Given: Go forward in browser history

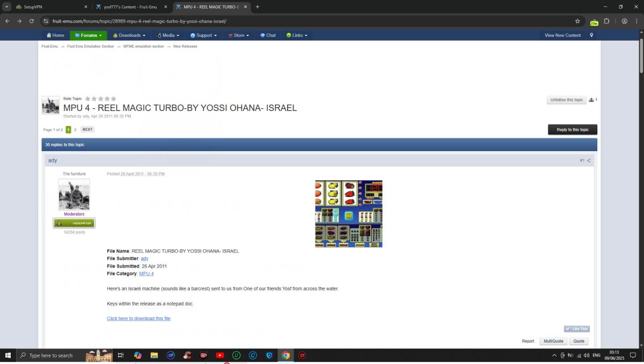Looking at the screenshot, I should [x=19, y=21].
